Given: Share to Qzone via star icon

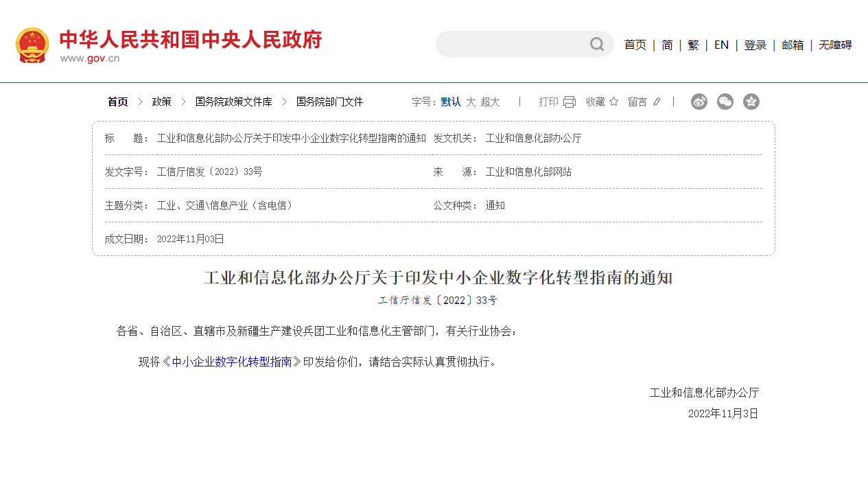Looking at the screenshot, I should coord(751,102).
